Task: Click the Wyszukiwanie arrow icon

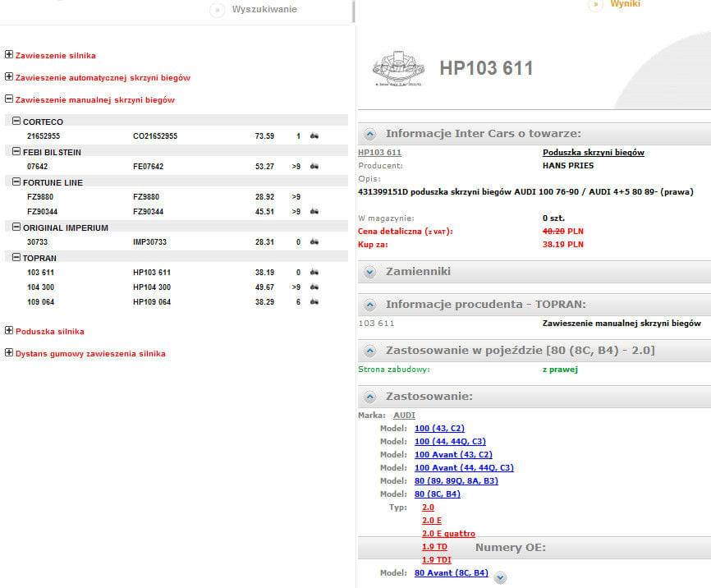Action: coord(218,10)
